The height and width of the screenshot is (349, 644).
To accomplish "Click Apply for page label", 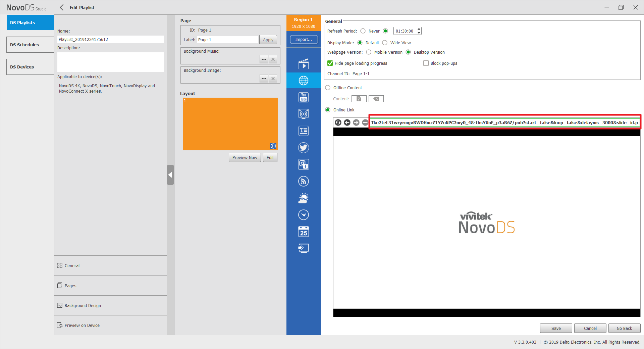I will (x=268, y=40).
